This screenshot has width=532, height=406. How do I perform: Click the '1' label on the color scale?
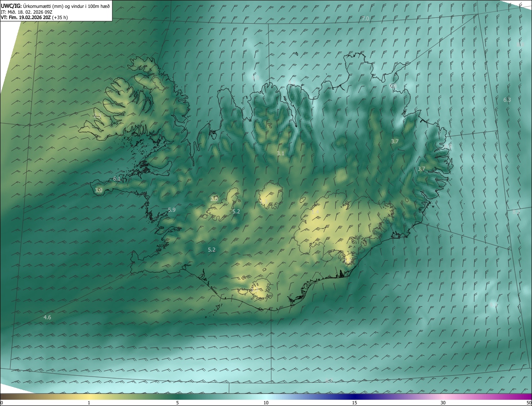coord(89,403)
